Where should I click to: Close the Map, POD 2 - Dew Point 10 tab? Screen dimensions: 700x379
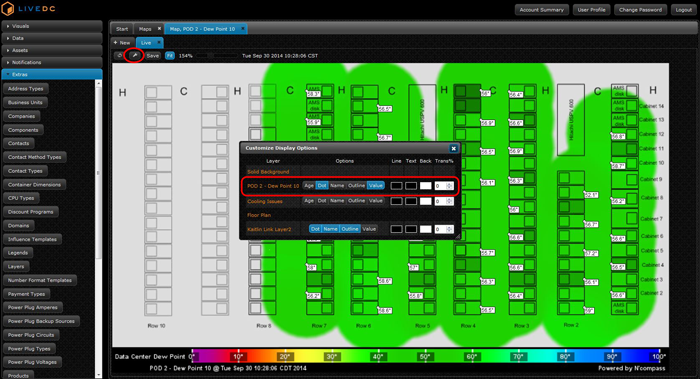[243, 29]
